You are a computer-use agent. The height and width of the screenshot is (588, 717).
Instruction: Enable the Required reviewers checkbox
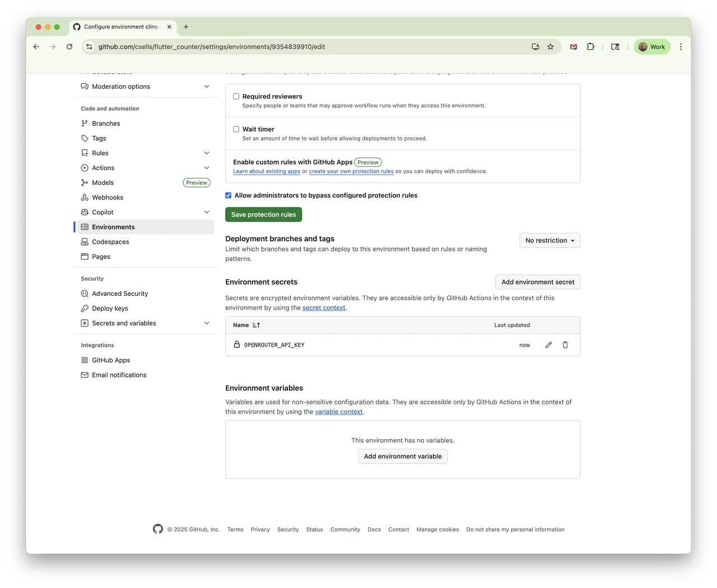point(236,96)
